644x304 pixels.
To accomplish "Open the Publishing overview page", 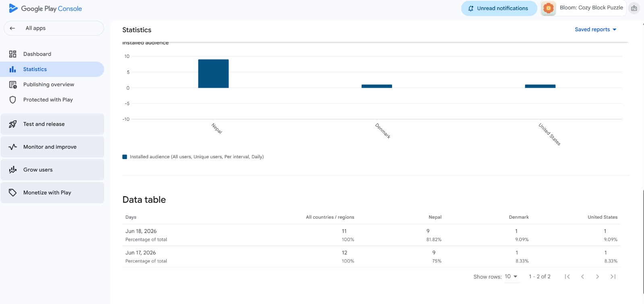I will pyautogui.click(x=52, y=85).
